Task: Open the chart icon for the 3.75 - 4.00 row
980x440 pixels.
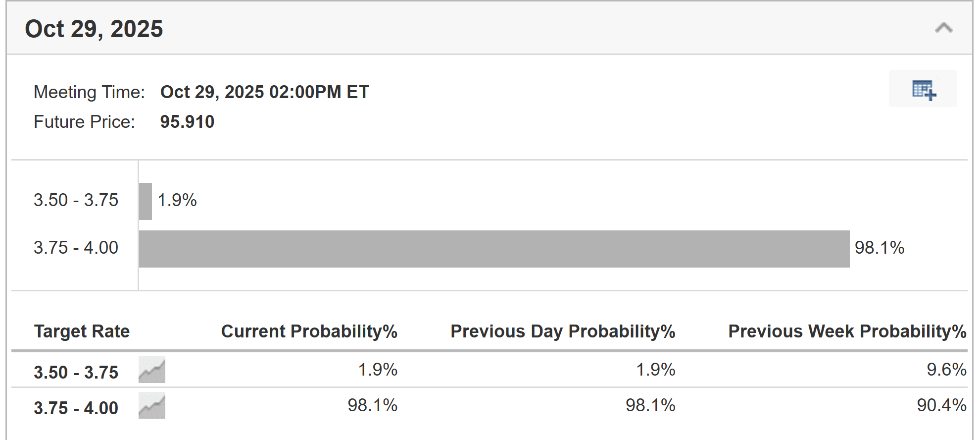Action: (152, 406)
